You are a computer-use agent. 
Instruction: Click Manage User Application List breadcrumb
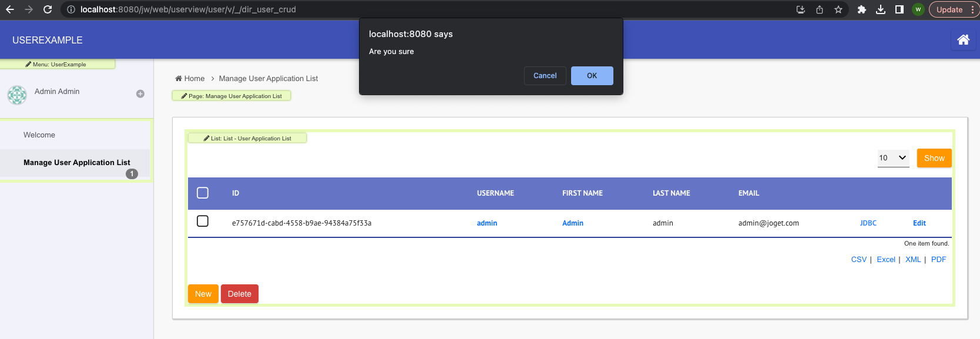[269, 78]
